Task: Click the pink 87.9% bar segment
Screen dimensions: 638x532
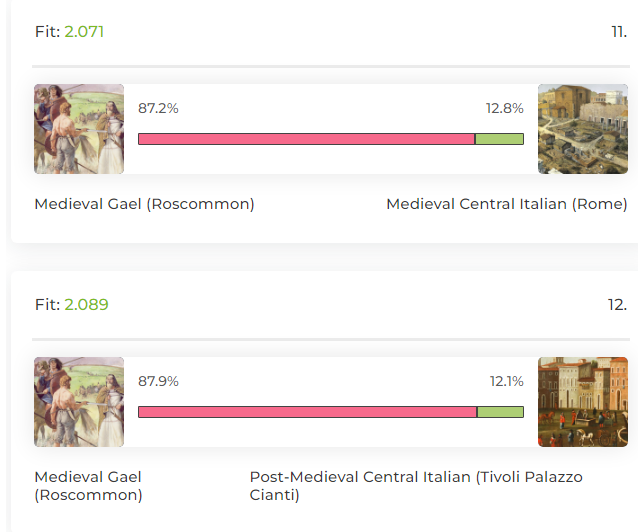Action: (x=308, y=412)
